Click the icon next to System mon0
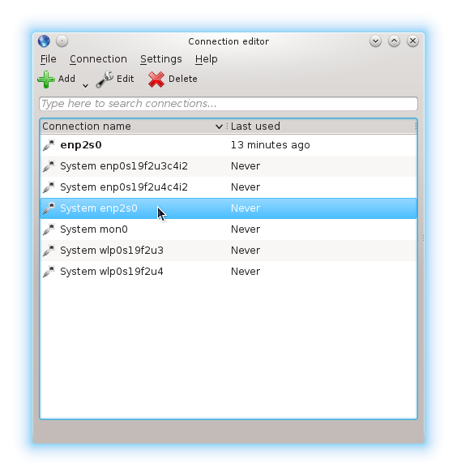Viewport: 457px width, 476px height. click(x=49, y=229)
